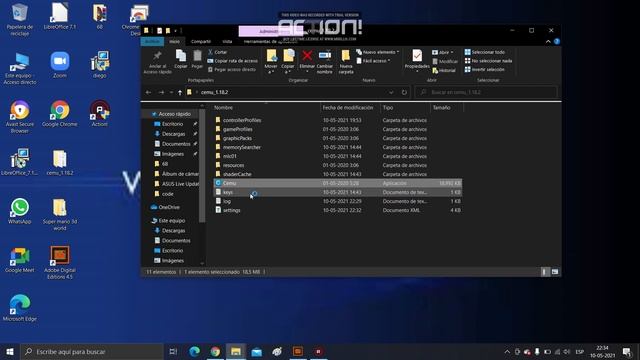Open the ASUS Live Update quick-access folder
Viewport: 640px width, 360px height.
(180, 184)
